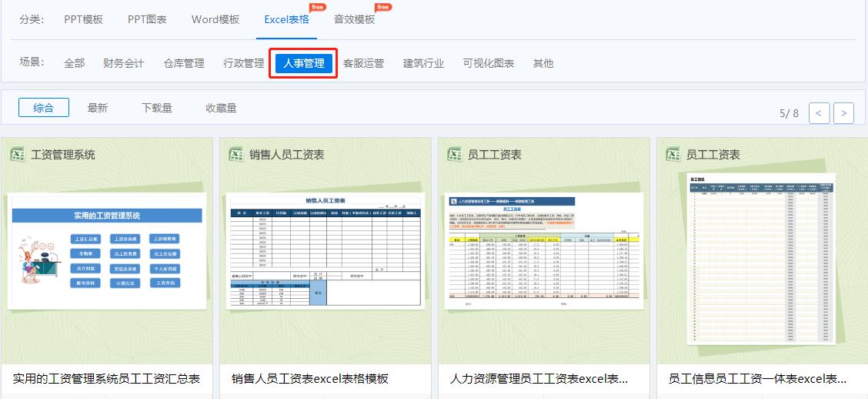The width and height of the screenshot is (868, 399).
Task: Open 人力资源管理员工工资表 thumbnail
Action: (x=544, y=250)
